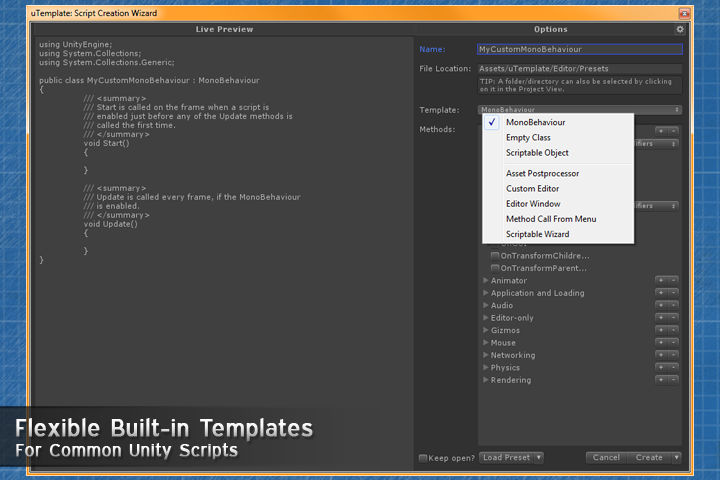Image resolution: width=720 pixels, height=480 pixels.
Task: Check the OnTransformChildren method checkbox
Action: pos(495,256)
